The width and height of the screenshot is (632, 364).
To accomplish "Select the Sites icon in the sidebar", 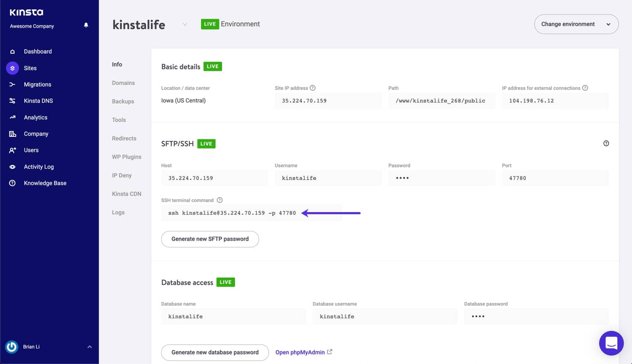I will tap(12, 68).
